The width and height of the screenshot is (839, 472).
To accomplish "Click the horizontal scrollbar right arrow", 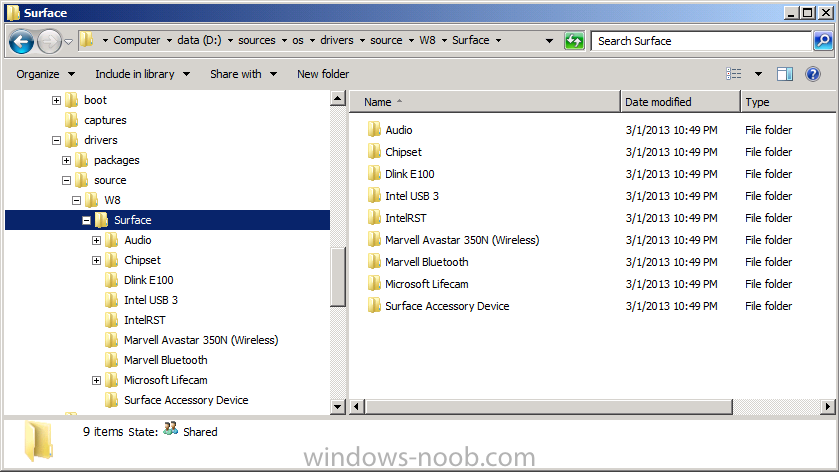I will click(828, 407).
